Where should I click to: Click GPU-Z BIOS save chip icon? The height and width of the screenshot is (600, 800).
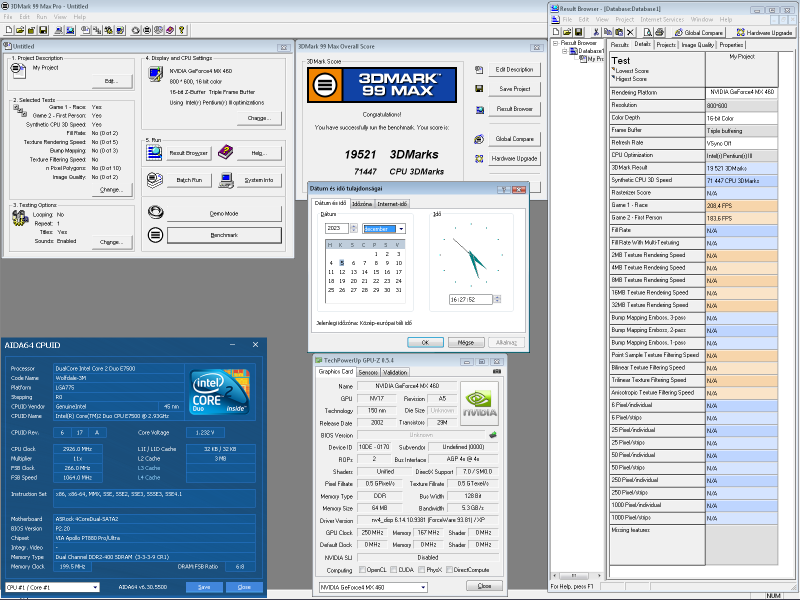tap(492, 435)
